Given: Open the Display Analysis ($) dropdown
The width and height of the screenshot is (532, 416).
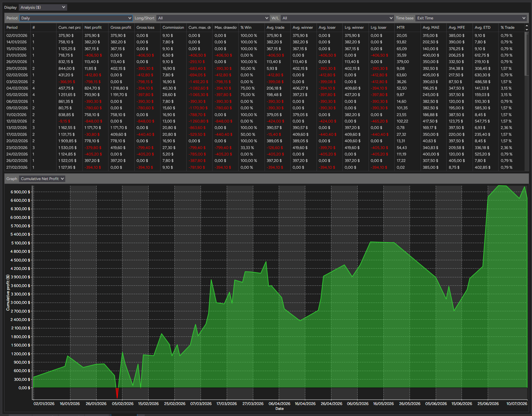Looking at the screenshot, I should pyautogui.click(x=43, y=7).
